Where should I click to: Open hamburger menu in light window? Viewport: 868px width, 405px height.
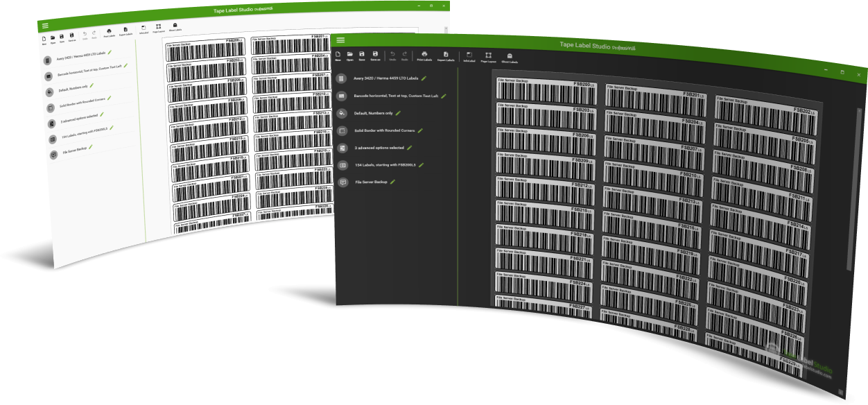[x=45, y=26]
